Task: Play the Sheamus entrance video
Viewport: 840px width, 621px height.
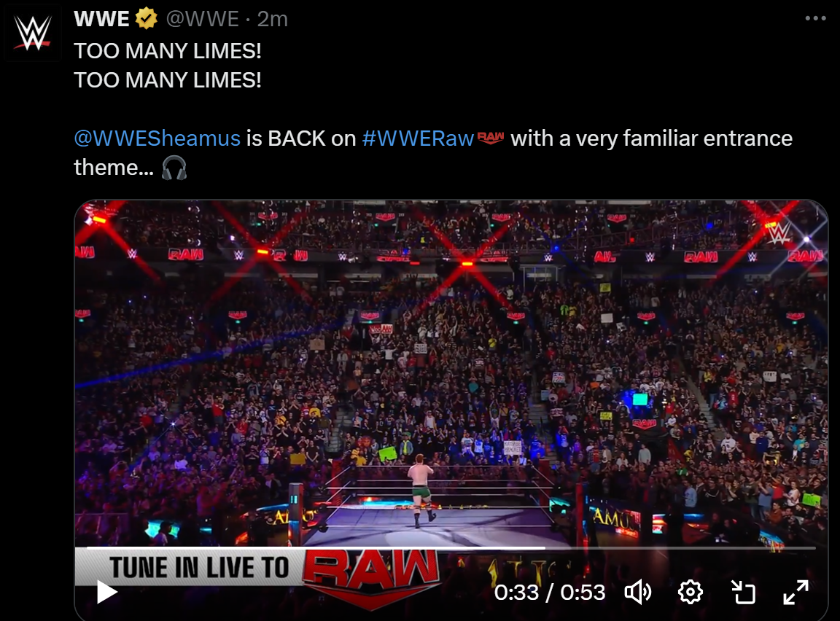Action: 106,592
